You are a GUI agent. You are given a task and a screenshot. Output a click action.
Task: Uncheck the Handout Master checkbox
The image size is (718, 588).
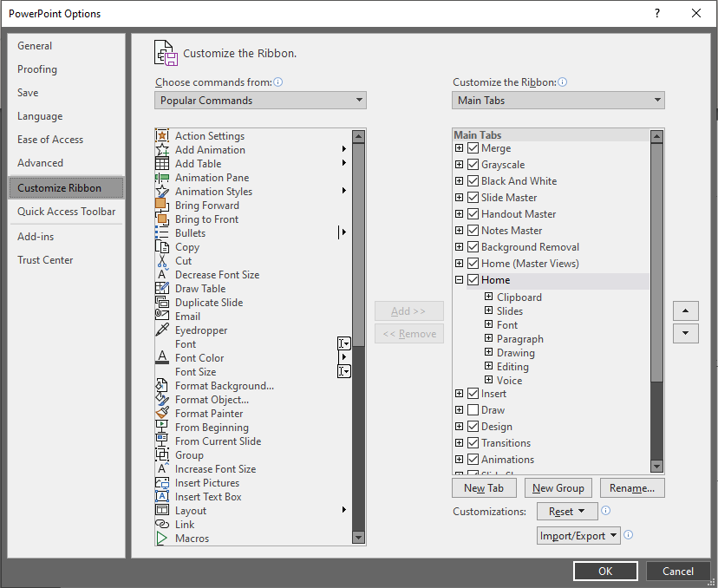[x=473, y=214]
